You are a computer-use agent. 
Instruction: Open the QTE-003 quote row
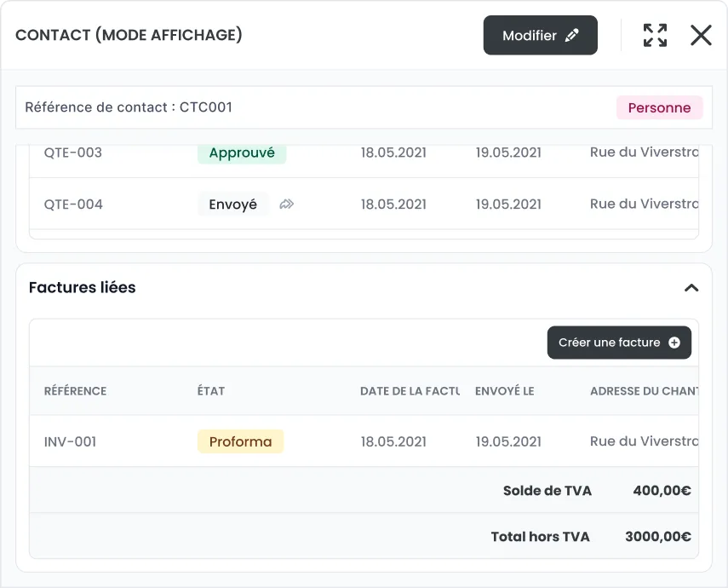click(x=73, y=153)
